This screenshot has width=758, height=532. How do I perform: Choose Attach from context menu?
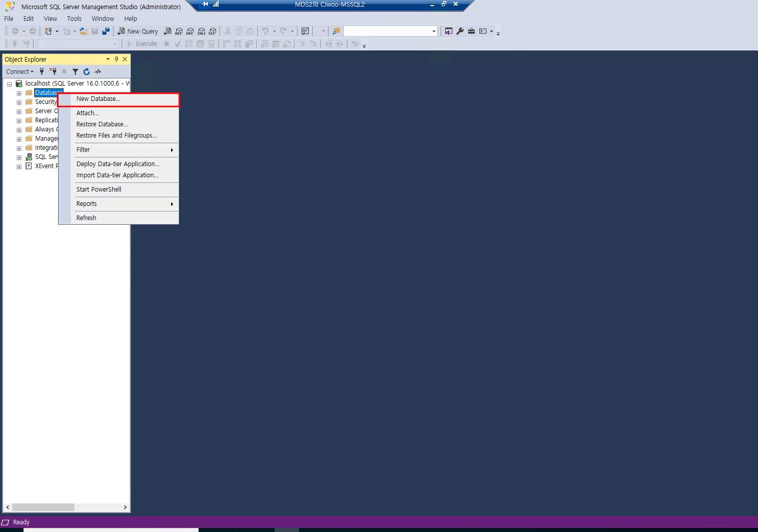point(119,113)
